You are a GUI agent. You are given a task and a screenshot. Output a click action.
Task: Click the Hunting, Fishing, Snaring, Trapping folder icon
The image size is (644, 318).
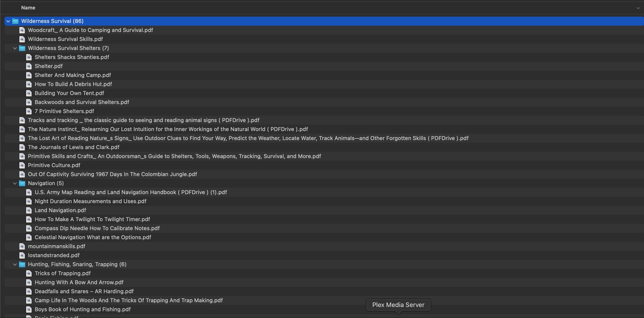tap(22, 265)
